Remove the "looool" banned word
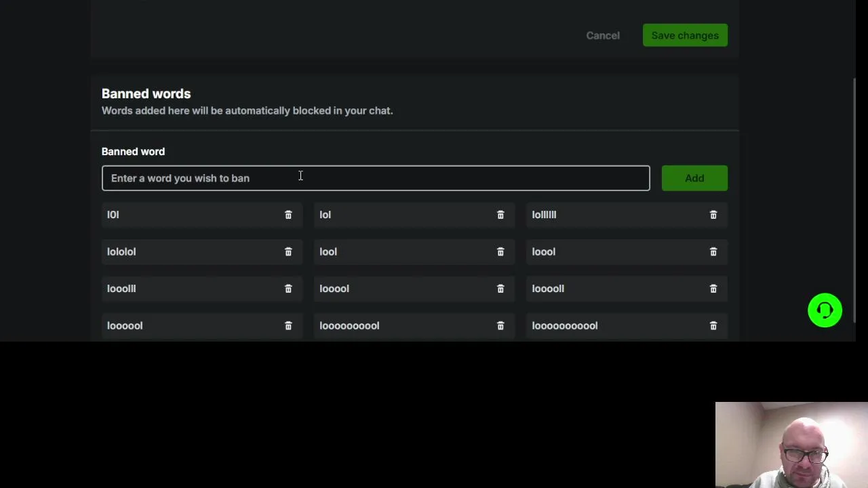This screenshot has height=488, width=868. [x=500, y=289]
